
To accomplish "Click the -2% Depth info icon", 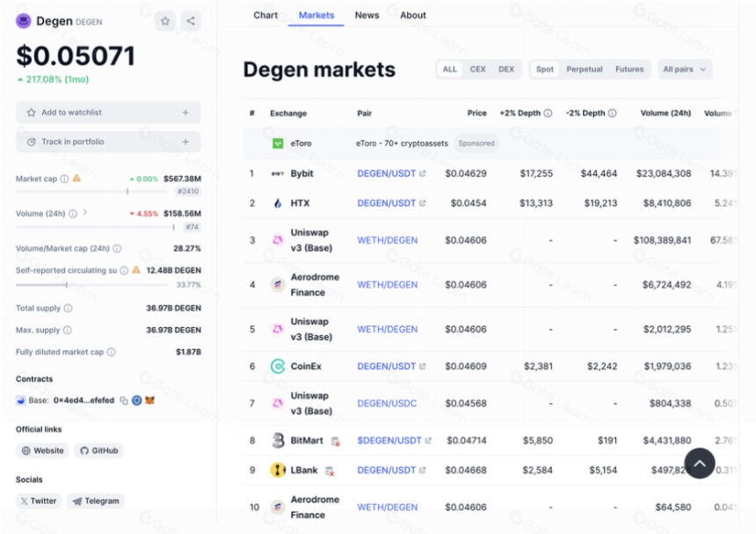I will pos(612,113).
